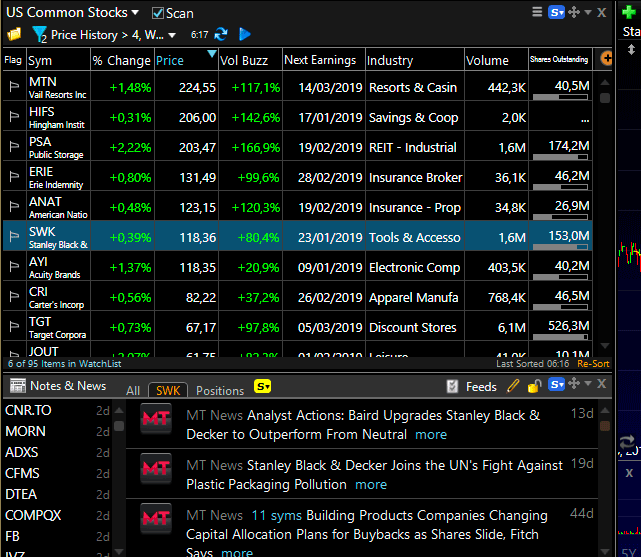Toggle the flag for SWK row
Viewport: 641px width, 557px height.
click(14, 236)
